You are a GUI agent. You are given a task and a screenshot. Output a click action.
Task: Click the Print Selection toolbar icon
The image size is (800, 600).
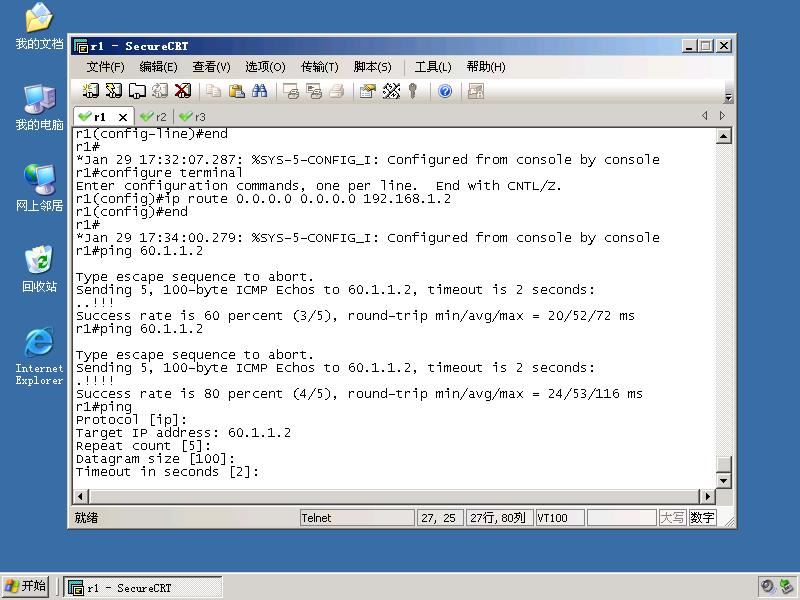pos(314,91)
